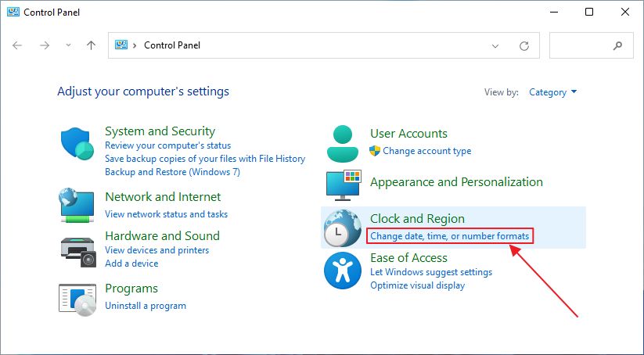Maximize the Control Panel window
This screenshot has width=644, height=355.
pos(589,12)
